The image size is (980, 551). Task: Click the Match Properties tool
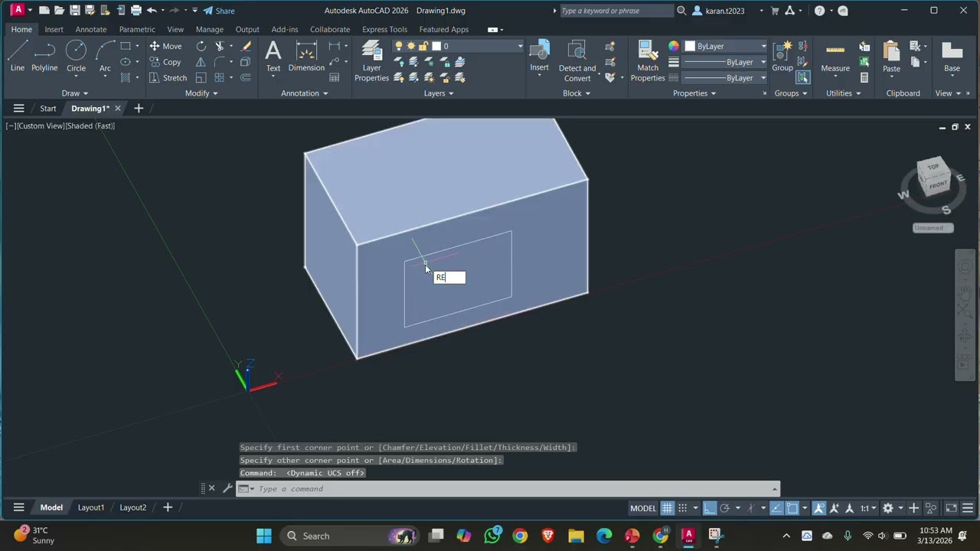(648, 60)
